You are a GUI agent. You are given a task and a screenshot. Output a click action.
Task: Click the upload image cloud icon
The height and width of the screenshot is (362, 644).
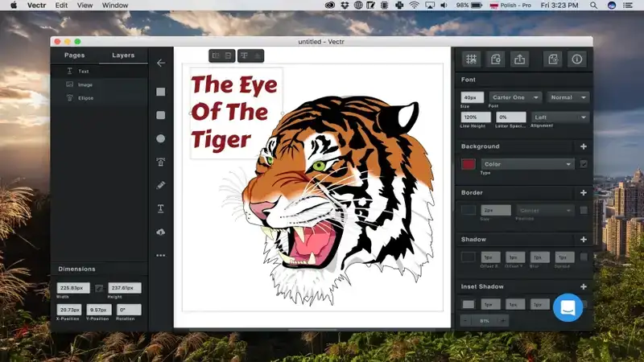click(x=160, y=232)
